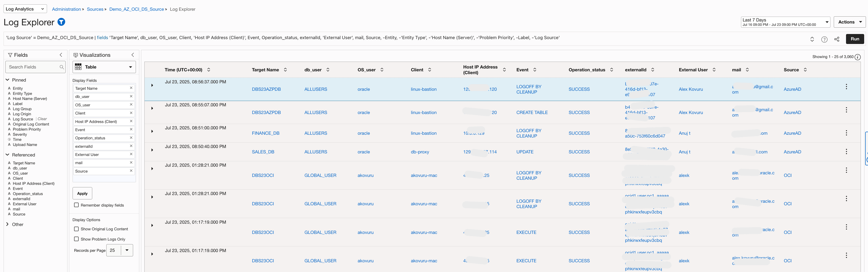
Task: Sort the Time column using its sort icon
Action: [x=209, y=70]
